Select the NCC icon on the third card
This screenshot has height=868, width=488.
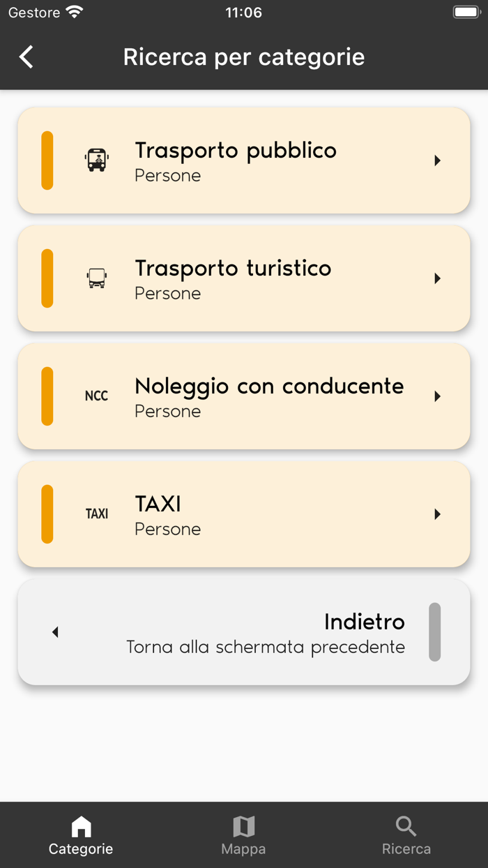coord(96,396)
